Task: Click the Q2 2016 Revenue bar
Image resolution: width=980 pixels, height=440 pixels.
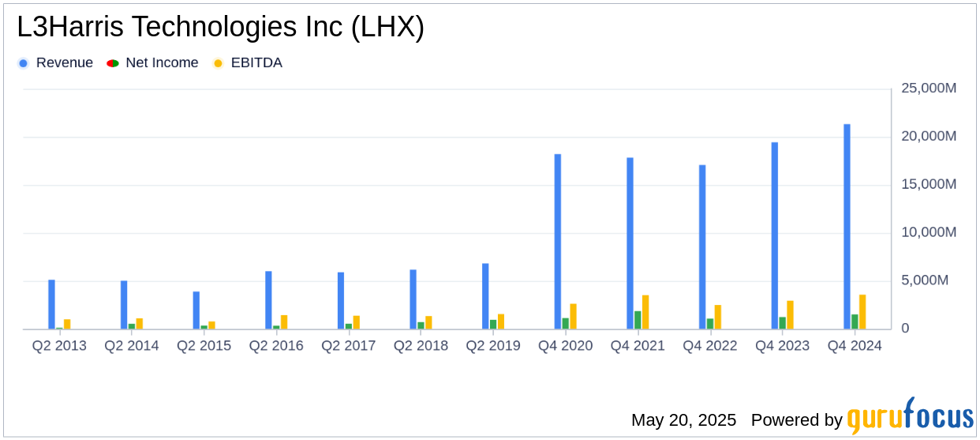Action: [x=268, y=300]
